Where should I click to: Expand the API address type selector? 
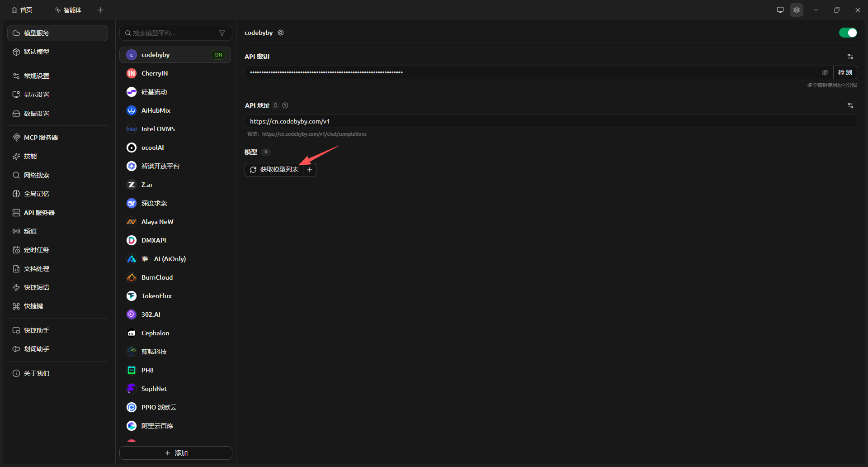(275, 105)
